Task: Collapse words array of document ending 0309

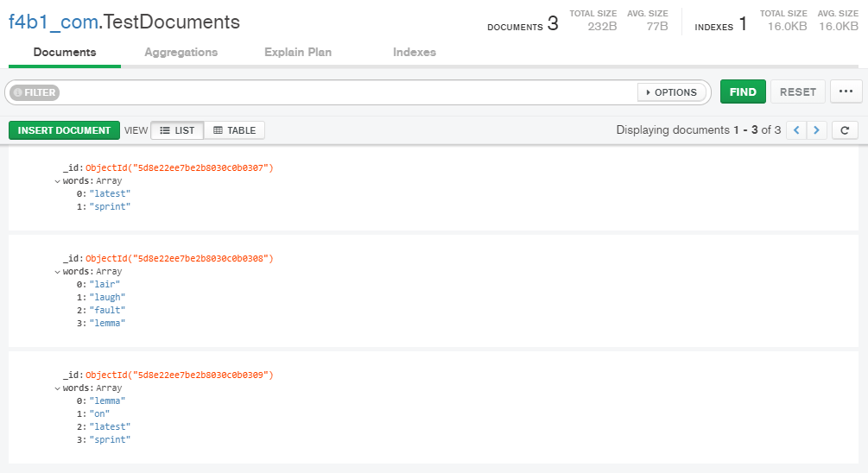Action: point(58,388)
